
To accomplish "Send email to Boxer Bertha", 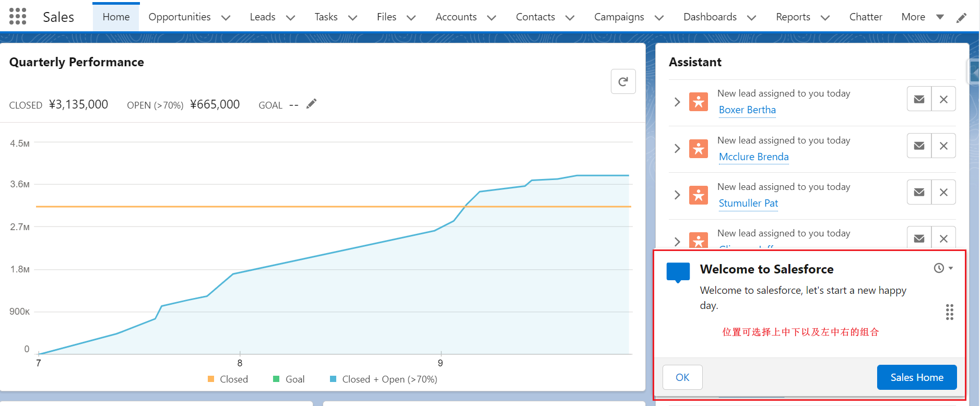I will (x=919, y=99).
